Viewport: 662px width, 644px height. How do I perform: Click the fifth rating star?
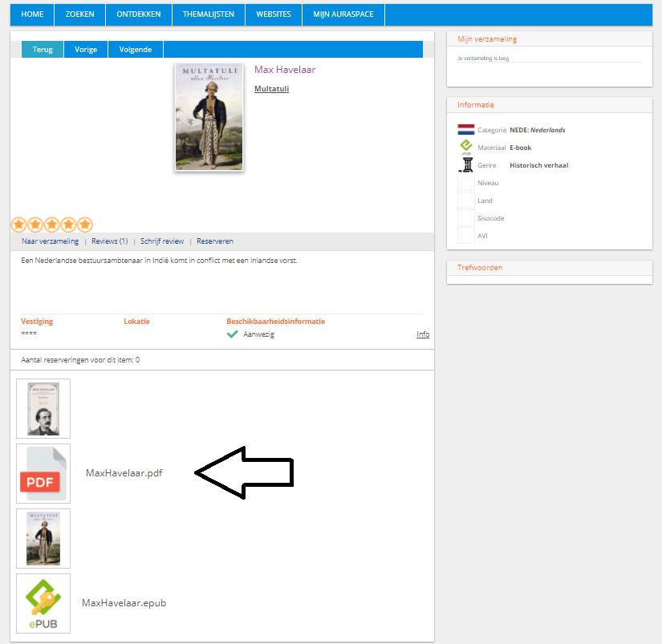85,225
